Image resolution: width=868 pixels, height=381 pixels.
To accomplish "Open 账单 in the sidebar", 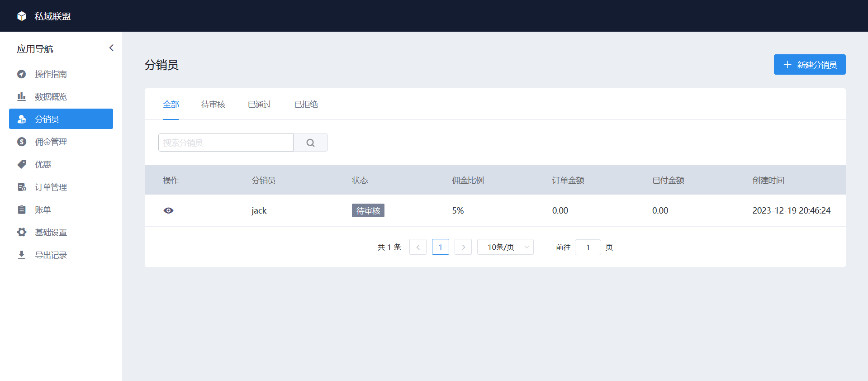I will click(x=61, y=210).
